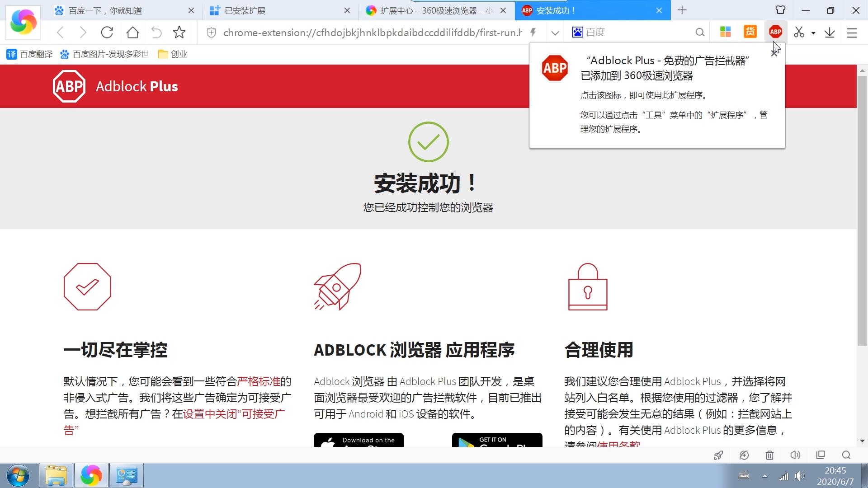Click the rocket boost icon in status bar
Image resolution: width=868 pixels, height=488 pixels.
click(x=718, y=455)
